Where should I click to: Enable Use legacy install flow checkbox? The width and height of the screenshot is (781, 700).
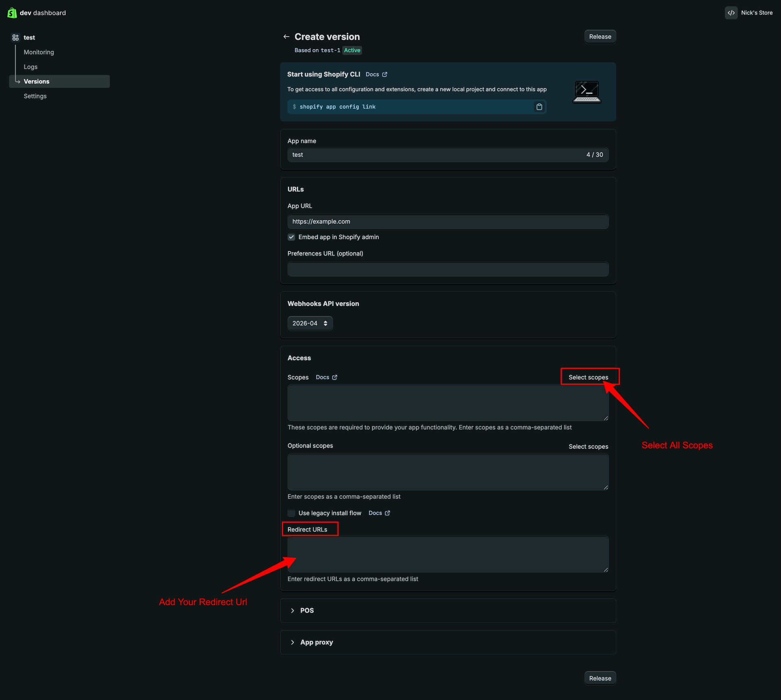click(x=291, y=513)
